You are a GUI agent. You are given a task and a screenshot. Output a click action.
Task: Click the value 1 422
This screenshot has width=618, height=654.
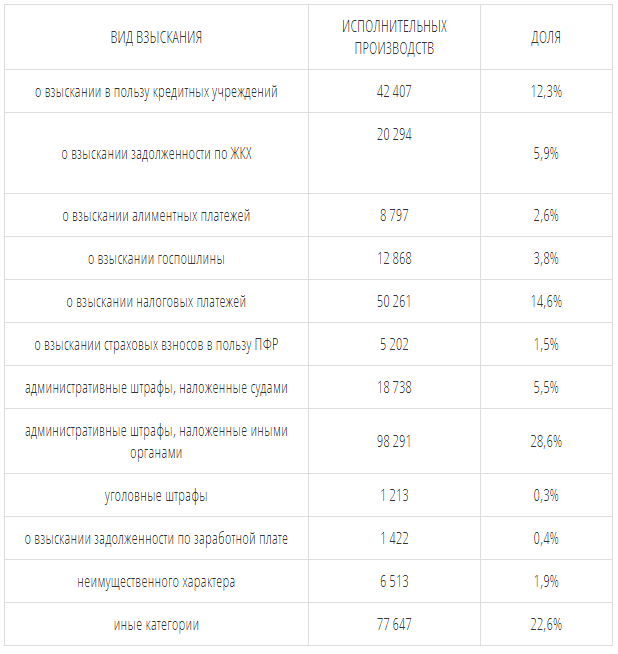click(x=394, y=538)
